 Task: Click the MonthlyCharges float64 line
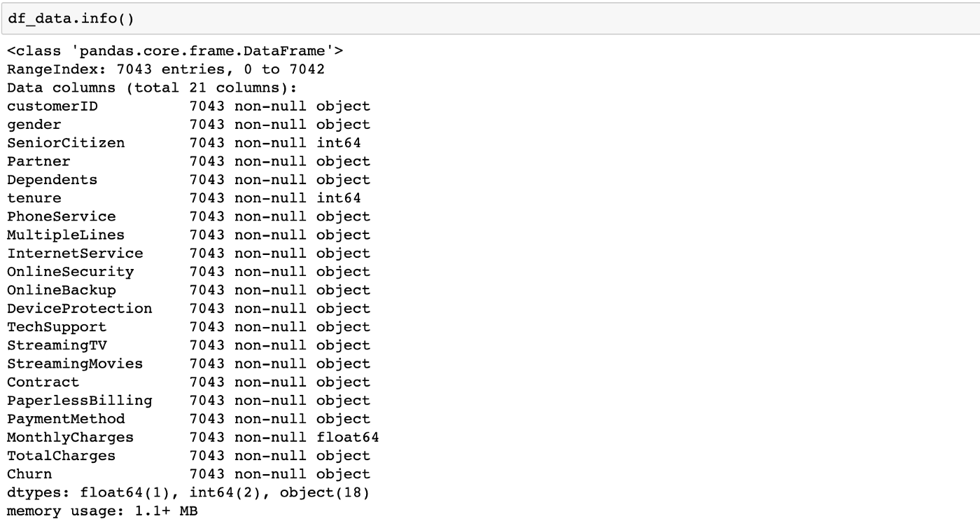pos(193,438)
